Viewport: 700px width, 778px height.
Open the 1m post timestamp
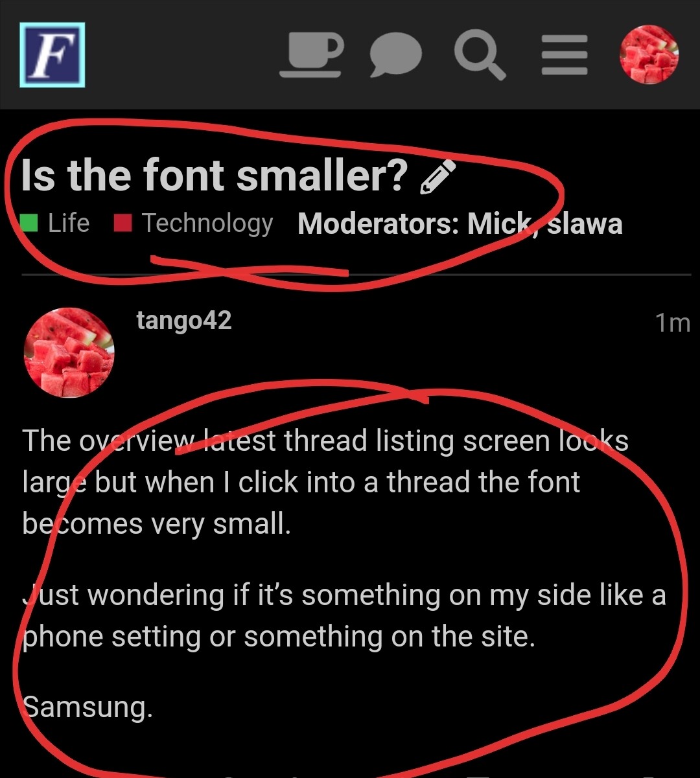click(x=673, y=323)
